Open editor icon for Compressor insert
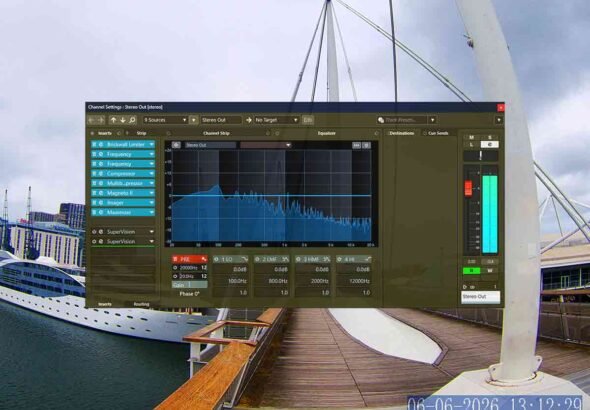Screen dimensions: 590x410 pos(101,174)
